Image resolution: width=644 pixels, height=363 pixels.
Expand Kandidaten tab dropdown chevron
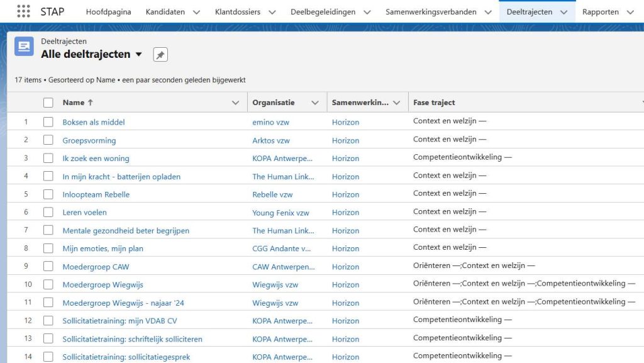[x=197, y=12]
